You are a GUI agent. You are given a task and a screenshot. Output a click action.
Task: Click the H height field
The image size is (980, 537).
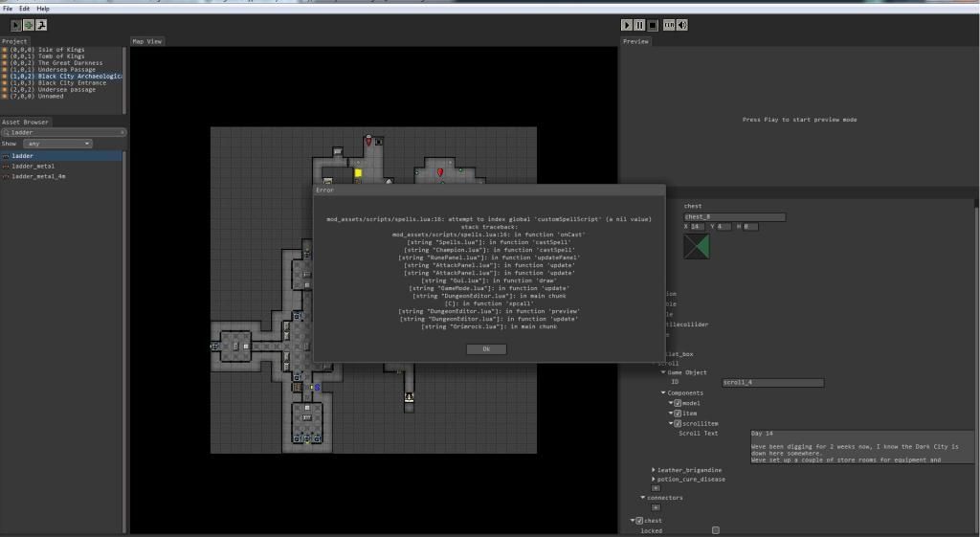(750, 227)
